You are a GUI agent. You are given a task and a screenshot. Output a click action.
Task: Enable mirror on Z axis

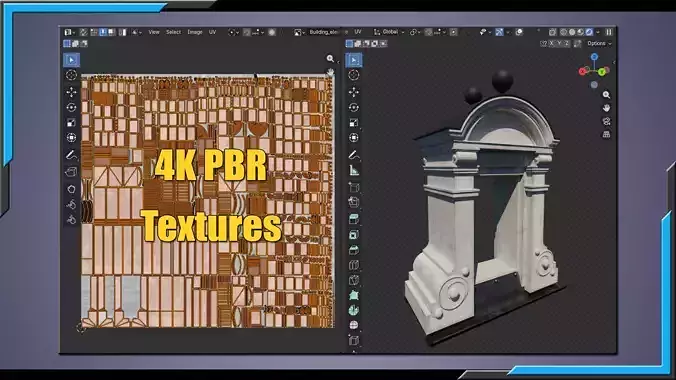coord(566,44)
